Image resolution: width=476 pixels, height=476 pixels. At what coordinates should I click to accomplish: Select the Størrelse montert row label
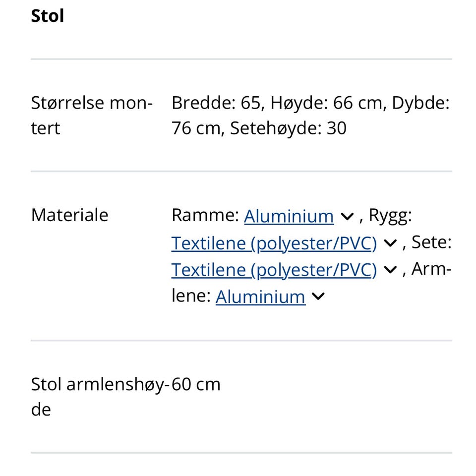point(91,115)
